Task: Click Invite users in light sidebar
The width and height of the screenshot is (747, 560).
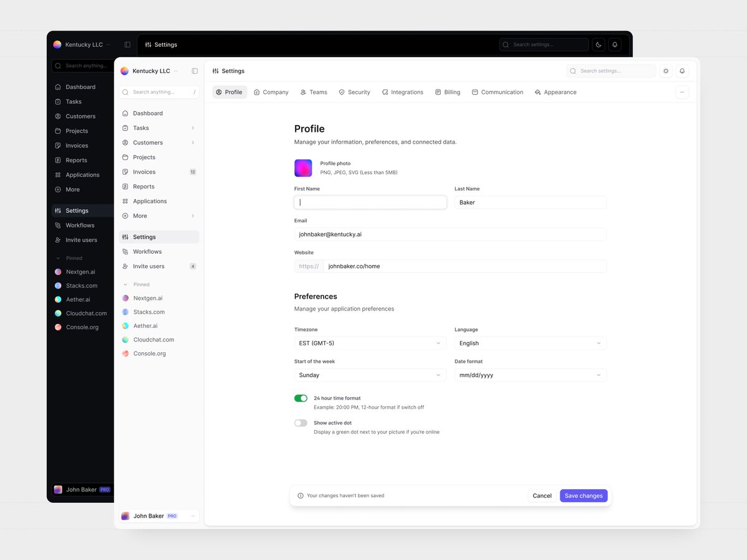Action: (159, 266)
